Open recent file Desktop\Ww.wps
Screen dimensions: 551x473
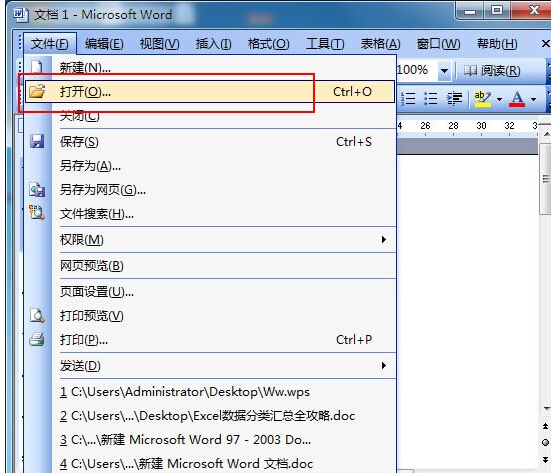pos(185,392)
